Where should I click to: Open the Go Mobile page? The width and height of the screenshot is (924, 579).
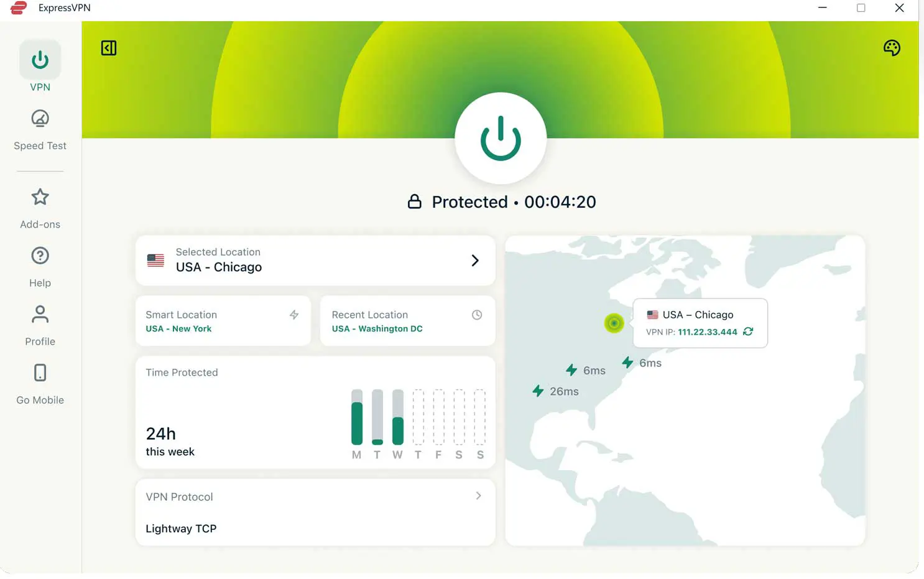coord(40,384)
